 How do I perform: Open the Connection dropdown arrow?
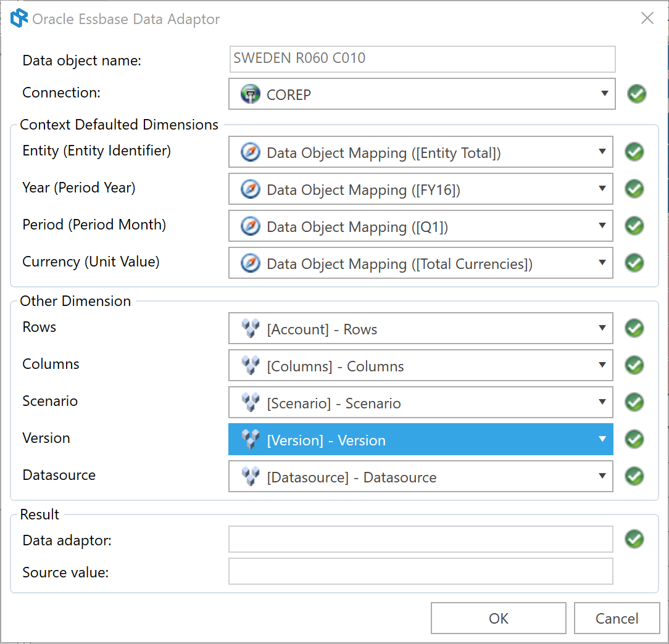[604, 93]
